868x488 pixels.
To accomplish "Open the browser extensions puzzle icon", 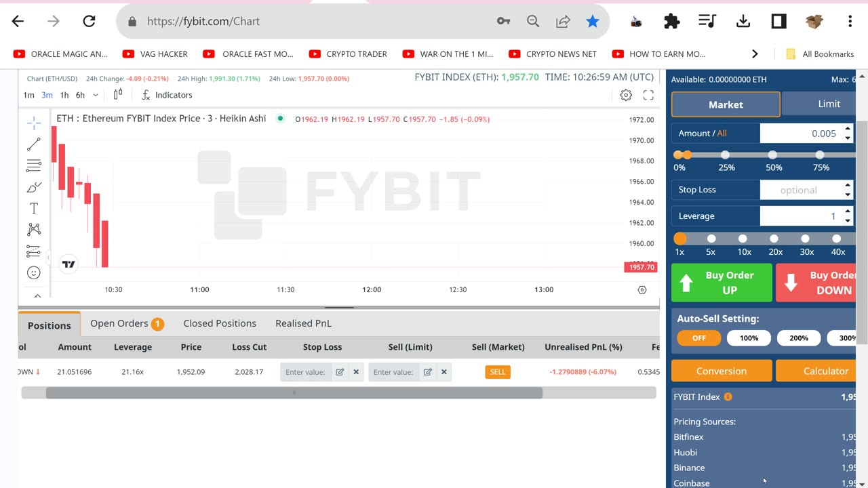I will [671, 21].
